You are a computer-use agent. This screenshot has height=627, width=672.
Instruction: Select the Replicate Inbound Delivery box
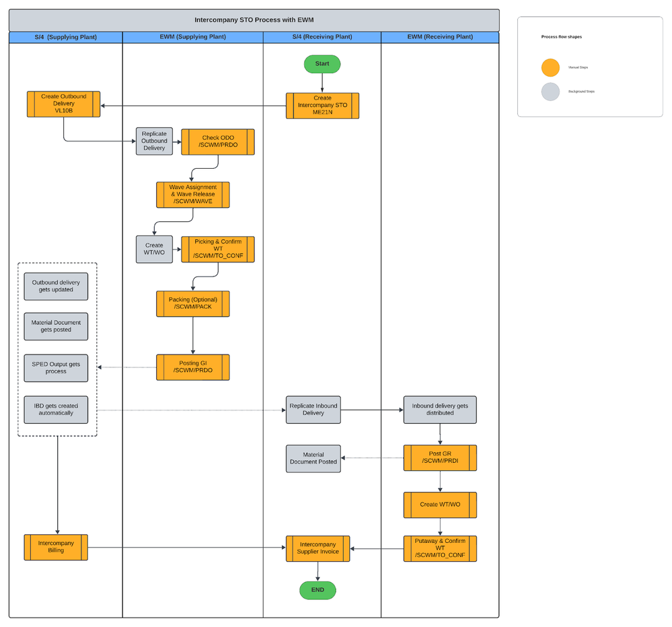313,409
